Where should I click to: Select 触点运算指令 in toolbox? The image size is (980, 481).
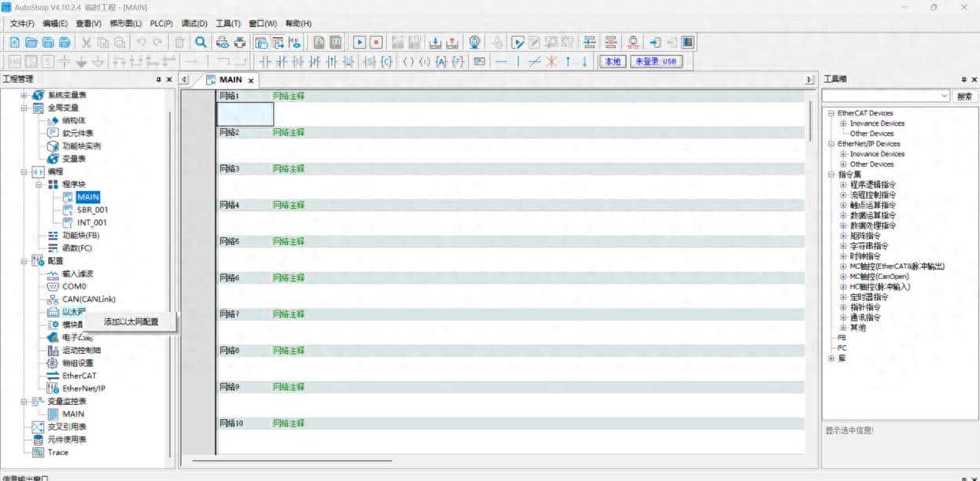872,205
